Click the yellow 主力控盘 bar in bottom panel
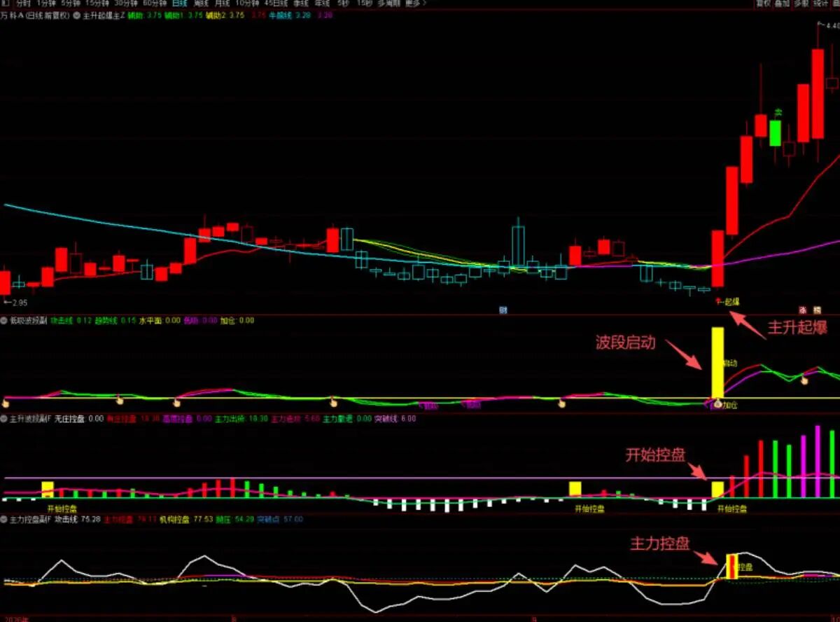 tap(732, 566)
